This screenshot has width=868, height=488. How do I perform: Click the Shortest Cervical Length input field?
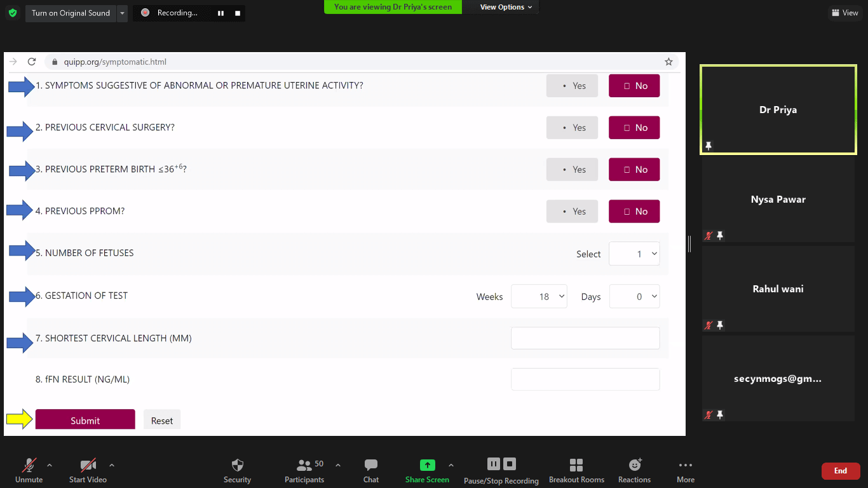pos(585,338)
